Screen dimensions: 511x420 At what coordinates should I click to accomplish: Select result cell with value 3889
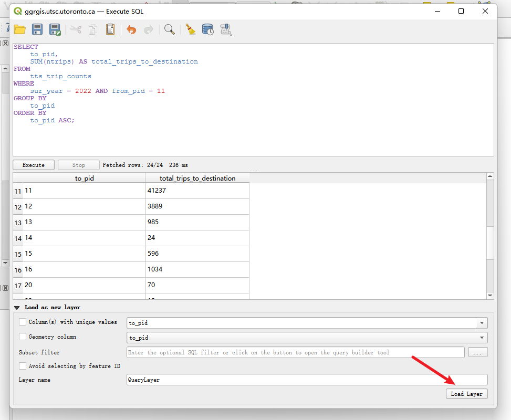pyautogui.click(x=197, y=206)
